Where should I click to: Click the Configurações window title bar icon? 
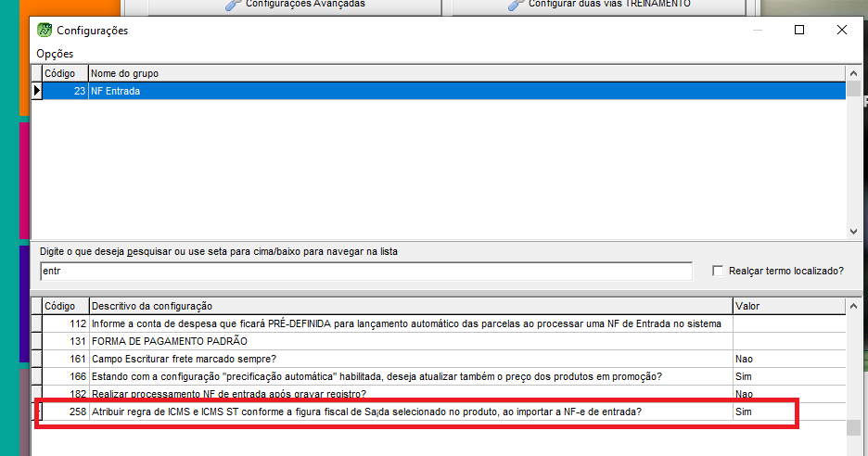pos(45,31)
